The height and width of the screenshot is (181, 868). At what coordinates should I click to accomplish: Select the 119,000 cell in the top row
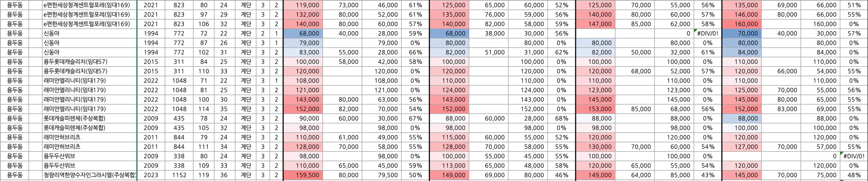303,5
